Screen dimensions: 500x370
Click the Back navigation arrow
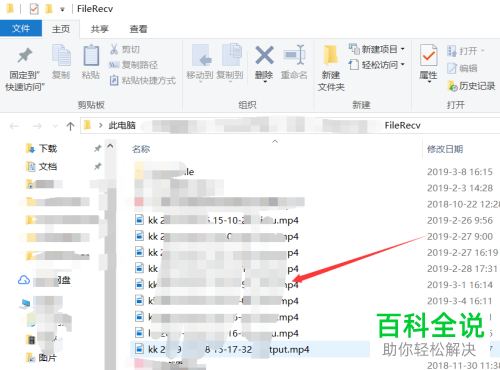point(14,126)
